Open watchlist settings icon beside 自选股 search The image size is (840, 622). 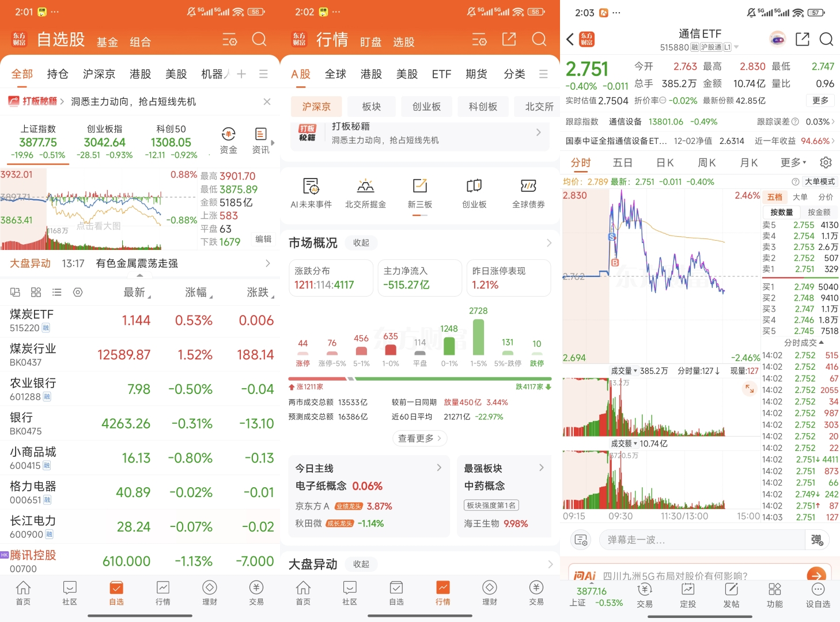click(x=230, y=40)
